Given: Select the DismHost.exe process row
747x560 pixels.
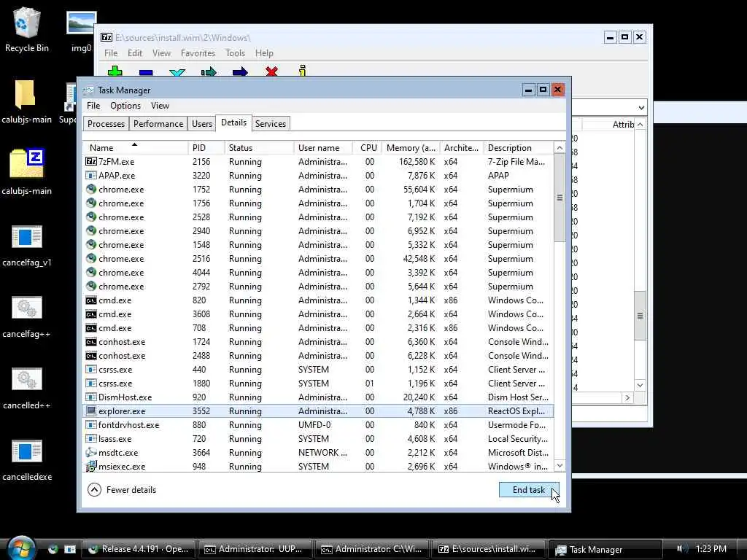Looking at the screenshot, I should point(318,397).
